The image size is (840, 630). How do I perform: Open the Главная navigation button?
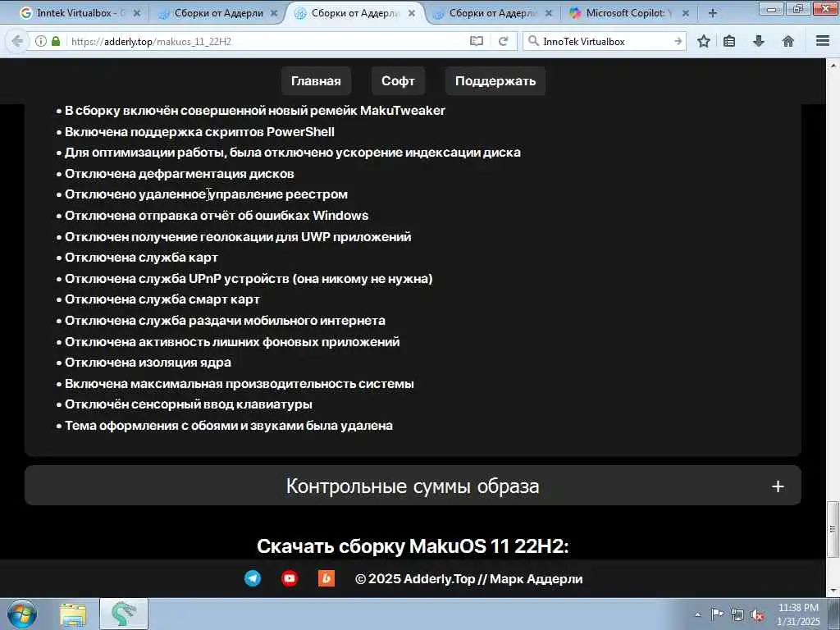(316, 81)
